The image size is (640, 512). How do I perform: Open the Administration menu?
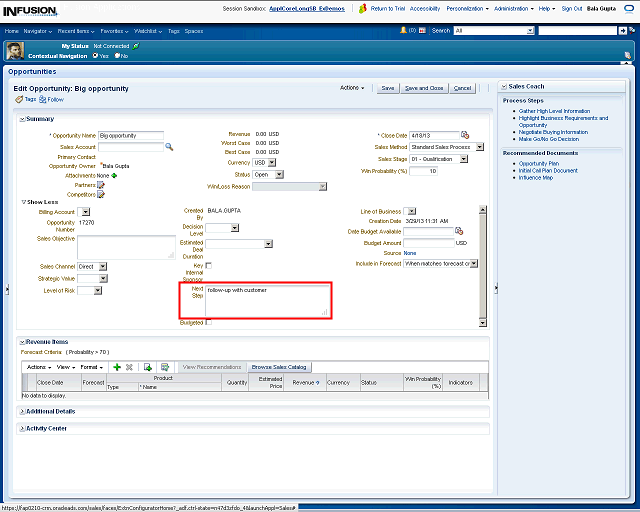tap(514, 8)
